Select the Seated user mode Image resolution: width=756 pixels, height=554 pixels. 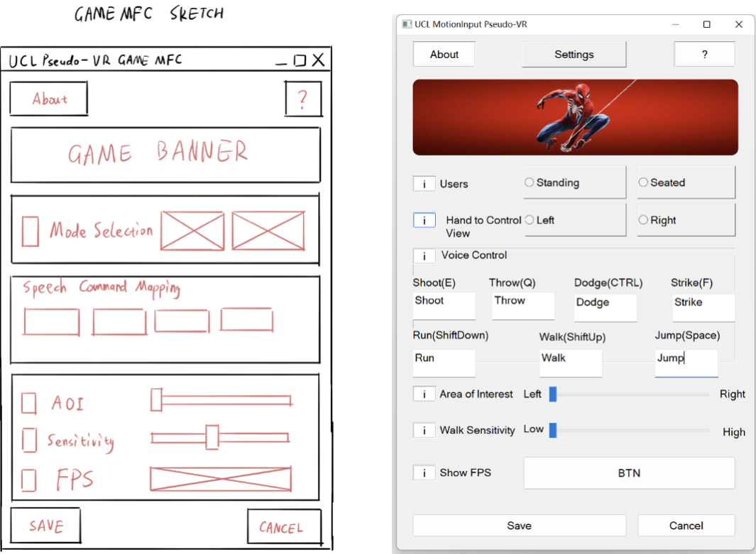pos(643,182)
